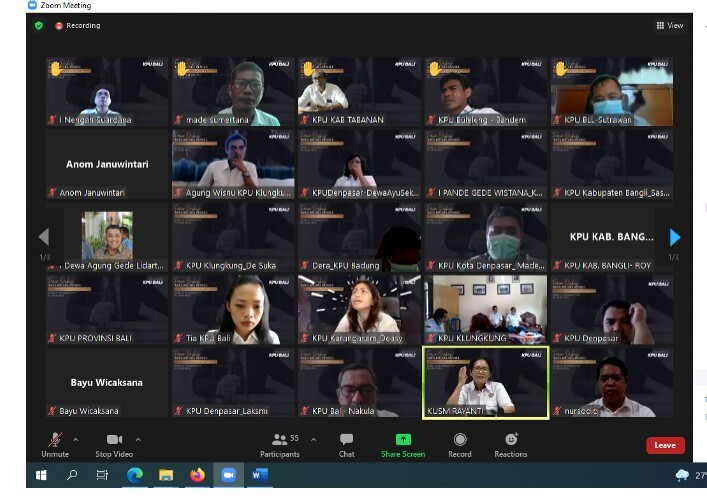Open the Chat panel
The image size is (707, 502).
(x=346, y=444)
